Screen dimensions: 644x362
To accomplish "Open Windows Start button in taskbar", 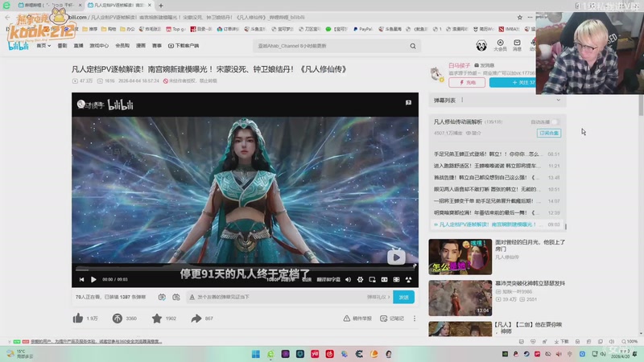I will (x=255, y=354).
